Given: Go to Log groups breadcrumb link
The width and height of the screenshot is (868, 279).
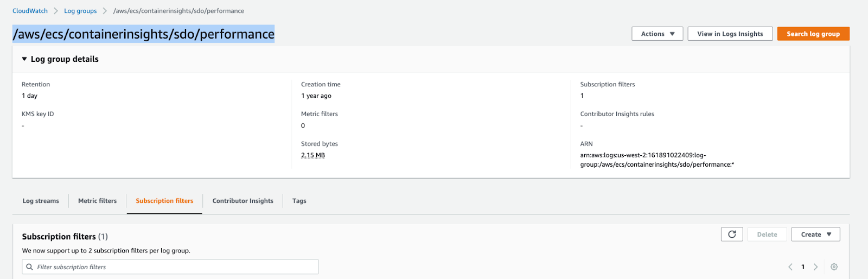Looking at the screenshot, I should pos(80,11).
